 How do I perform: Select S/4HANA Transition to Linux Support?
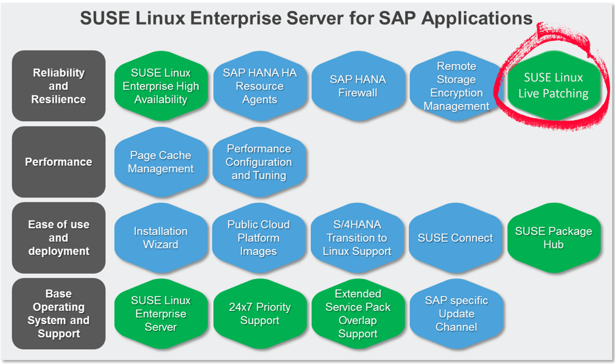click(x=357, y=238)
